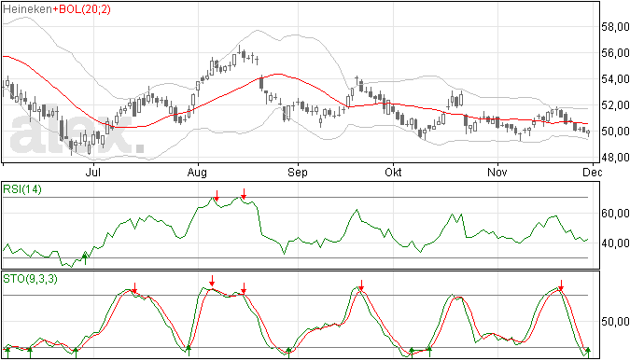The height and width of the screenshot is (361, 644).
Task: Click the STO red sell arrow in late September
Action: pyautogui.click(x=361, y=285)
